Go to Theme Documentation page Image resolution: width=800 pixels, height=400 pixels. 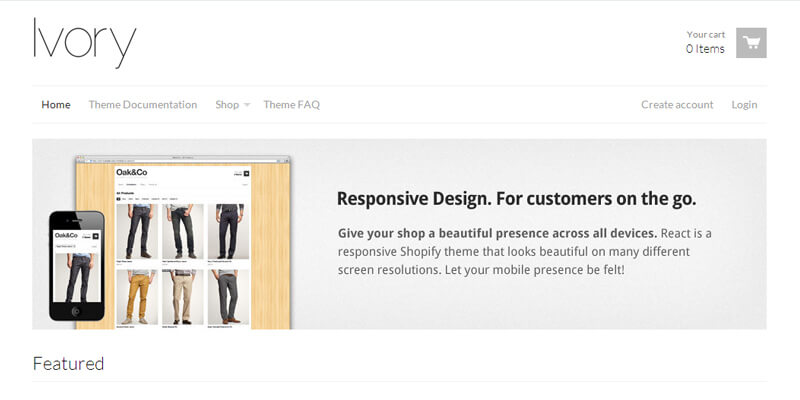tap(142, 104)
